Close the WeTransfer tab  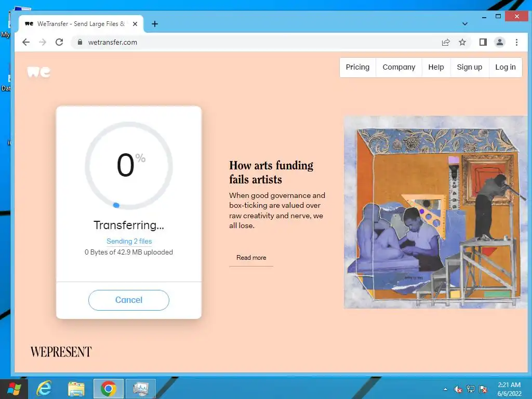coord(135,24)
